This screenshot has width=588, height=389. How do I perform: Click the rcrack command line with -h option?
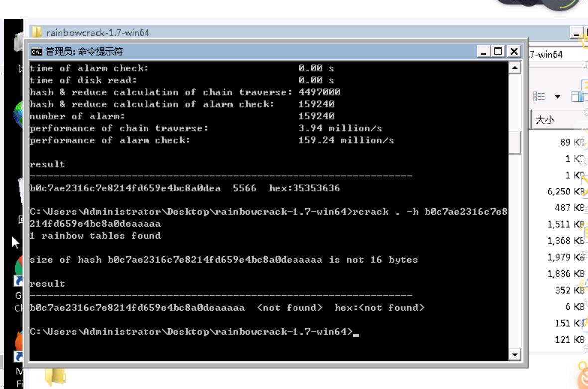tap(269, 218)
